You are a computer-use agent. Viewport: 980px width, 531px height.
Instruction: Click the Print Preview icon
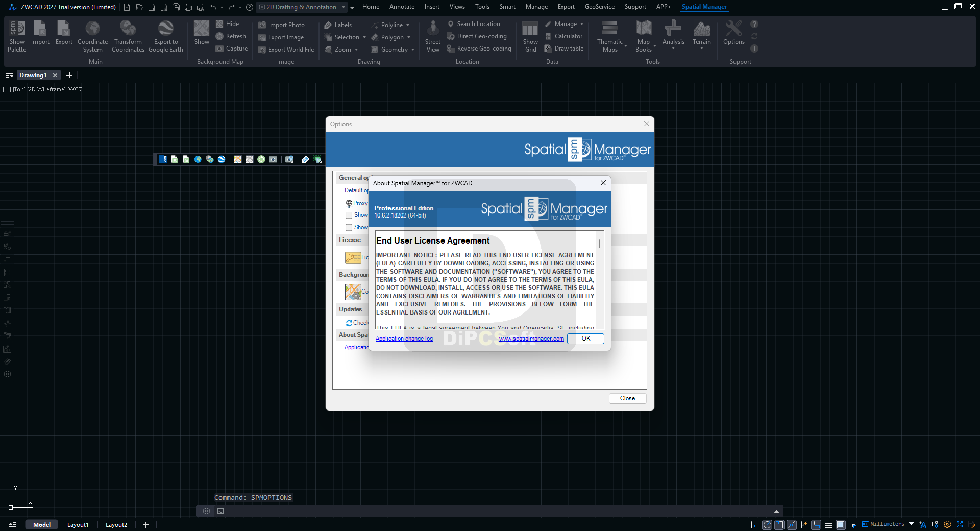201,7
